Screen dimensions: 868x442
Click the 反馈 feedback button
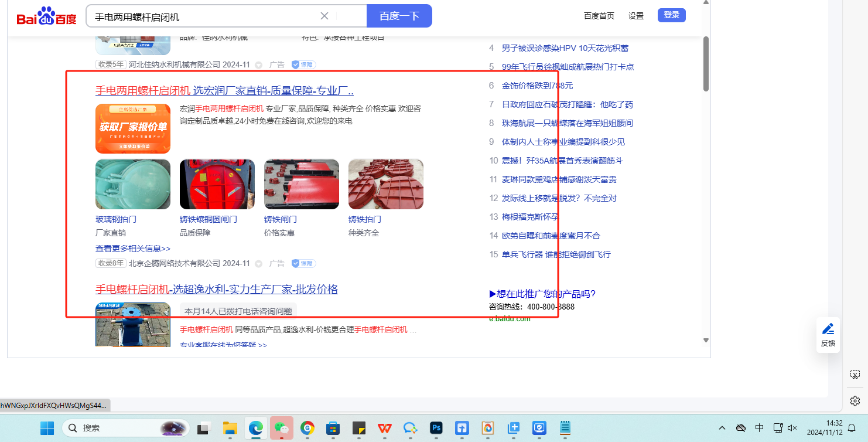(x=828, y=335)
